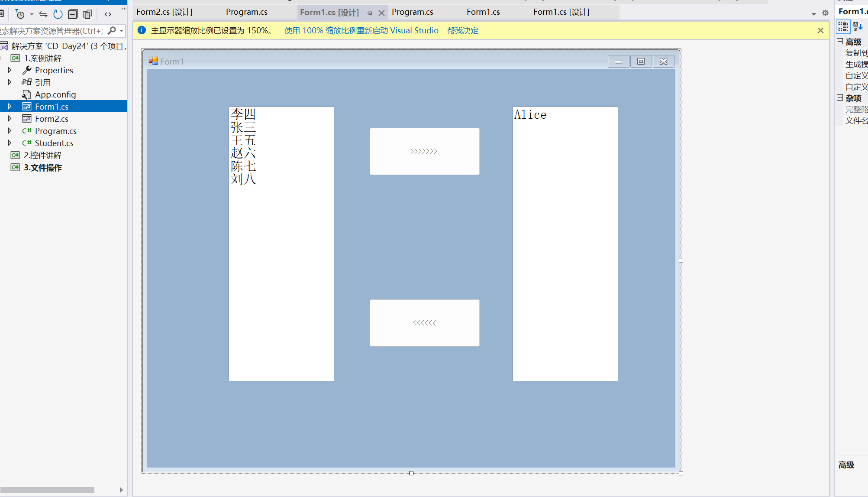Image resolution: width=868 pixels, height=497 pixels.
Task: Click the view code angle-brackets icon
Action: pyautogui.click(x=108, y=14)
